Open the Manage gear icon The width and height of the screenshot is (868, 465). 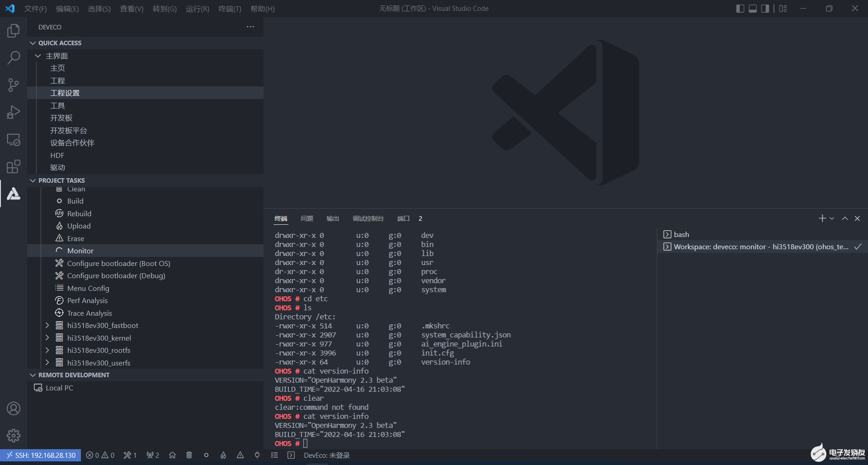pyautogui.click(x=14, y=436)
